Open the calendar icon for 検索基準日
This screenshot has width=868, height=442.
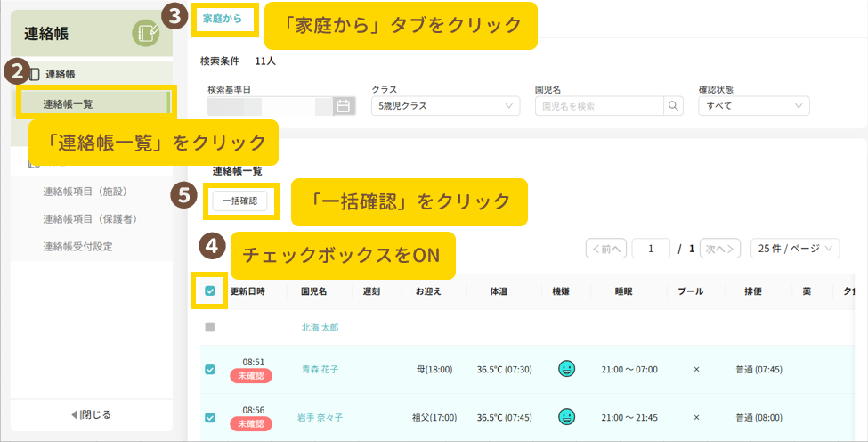[x=343, y=106]
